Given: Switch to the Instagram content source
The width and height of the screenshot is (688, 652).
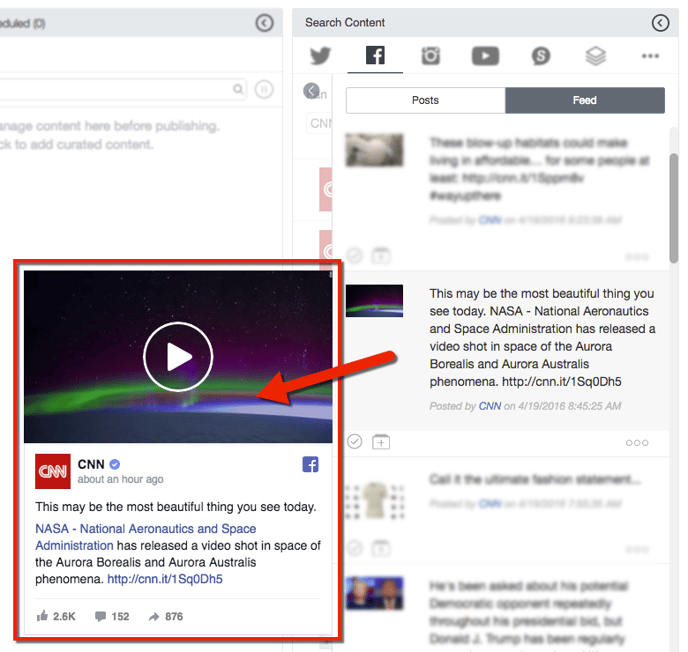Looking at the screenshot, I should (430, 56).
